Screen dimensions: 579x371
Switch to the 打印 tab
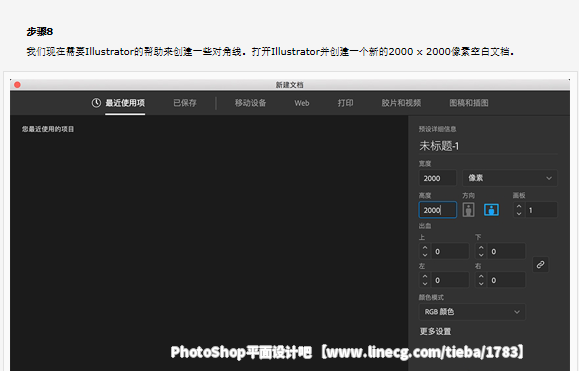[345, 103]
